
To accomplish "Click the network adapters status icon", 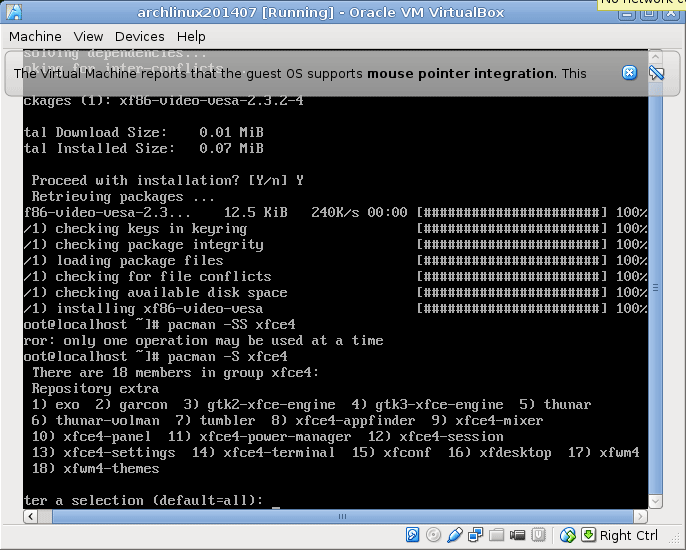I will click(x=475, y=535).
